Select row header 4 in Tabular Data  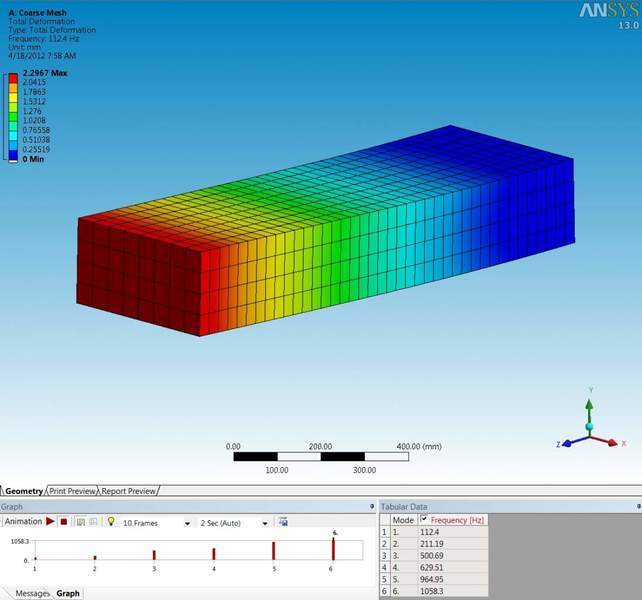click(x=384, y=568)
